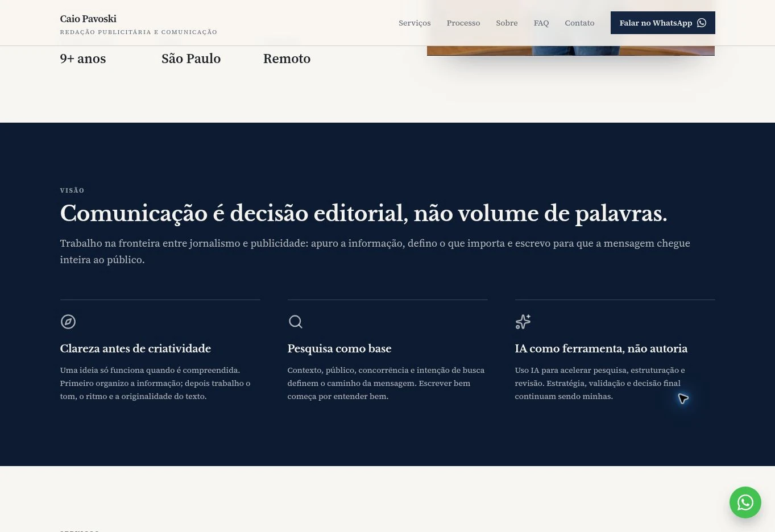Click the 'VISÃO' section label
Screen dimensions: 775x532
[x=72, y=190]
